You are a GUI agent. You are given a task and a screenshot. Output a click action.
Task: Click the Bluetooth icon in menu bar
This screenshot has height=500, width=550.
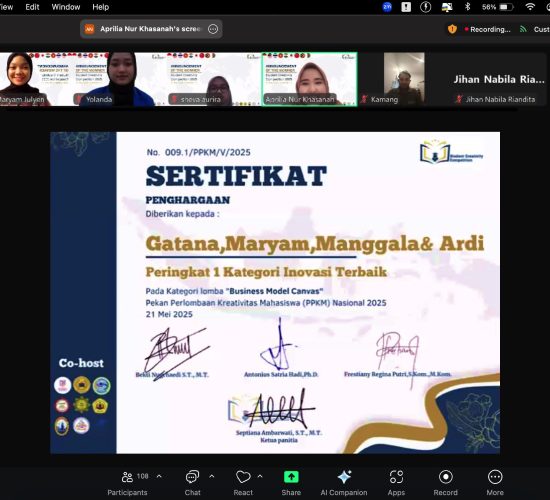(467, 7)
